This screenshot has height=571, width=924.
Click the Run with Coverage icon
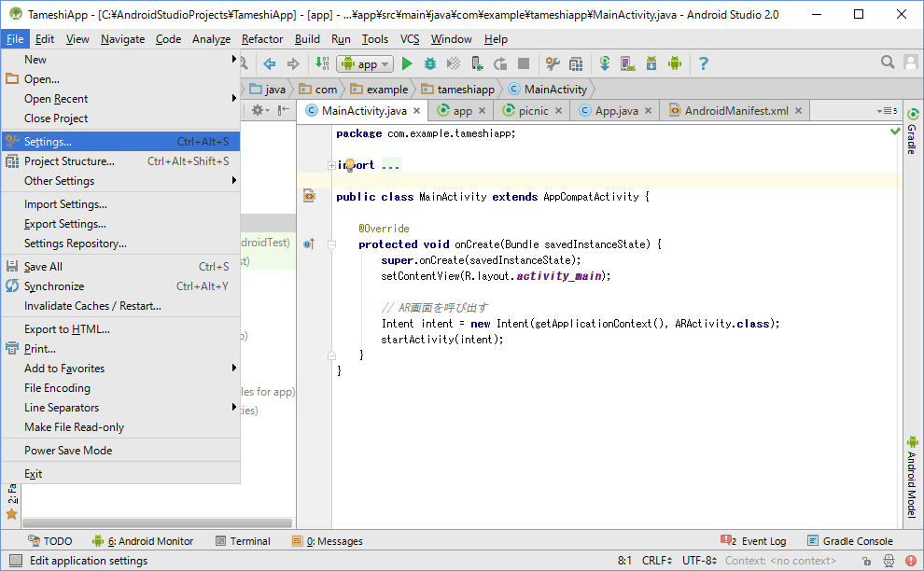(x=454, y=63)
